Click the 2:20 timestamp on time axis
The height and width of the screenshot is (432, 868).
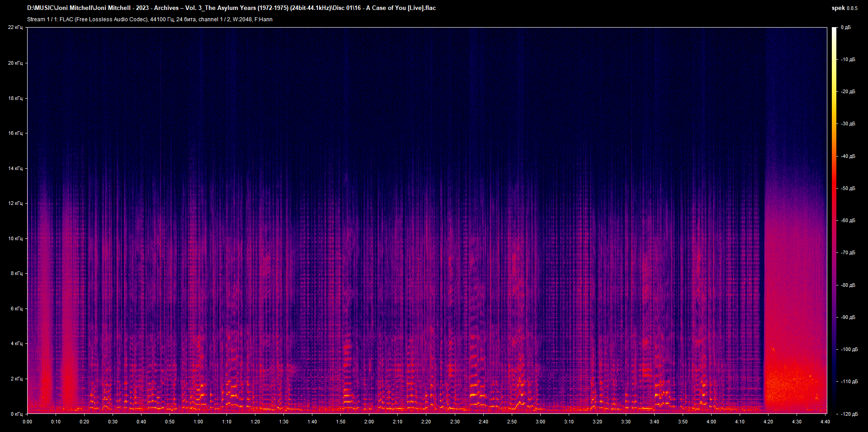[x=425, y=422]
